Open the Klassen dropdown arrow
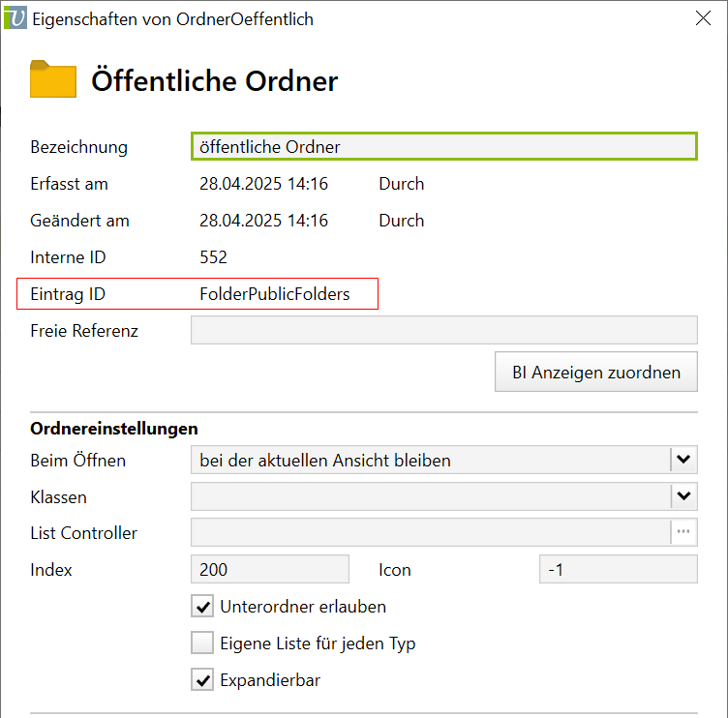Image resolution: width=728 pixels, height=718 pixels. tap(683, 496)
